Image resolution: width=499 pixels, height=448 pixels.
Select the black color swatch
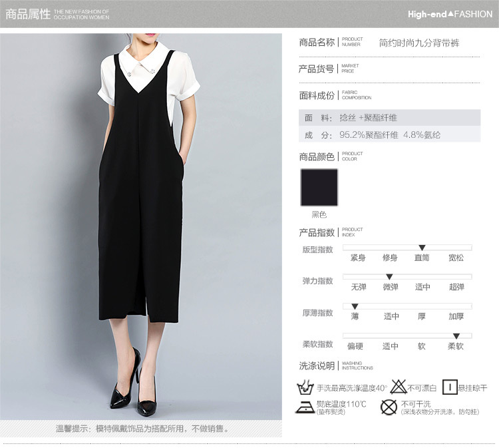(x=319, y=188)
